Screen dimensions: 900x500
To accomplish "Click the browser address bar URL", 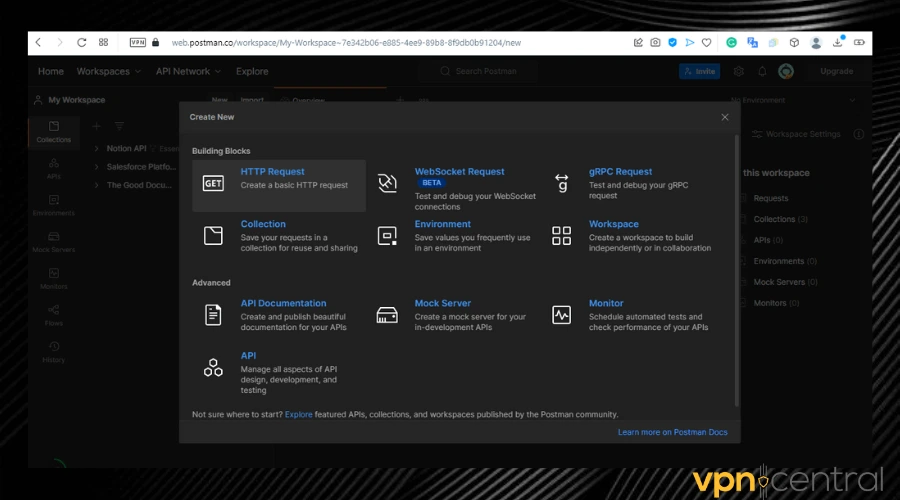I will tap(346, 42).
